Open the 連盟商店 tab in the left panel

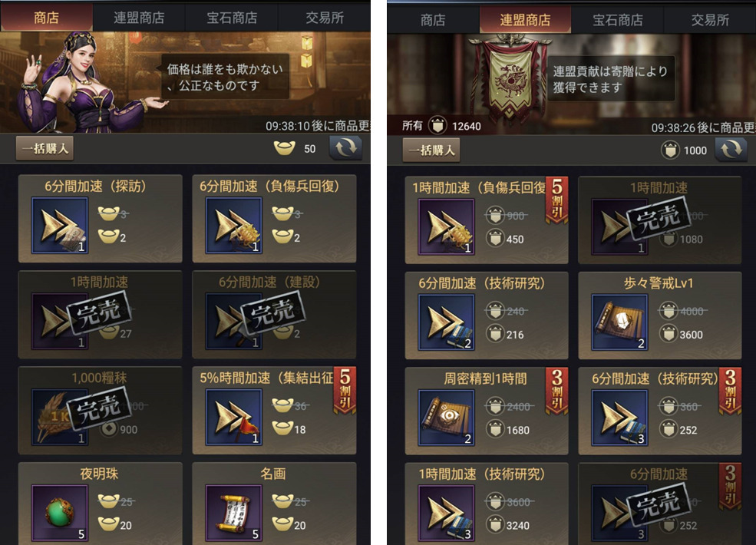tap(139, 18)
